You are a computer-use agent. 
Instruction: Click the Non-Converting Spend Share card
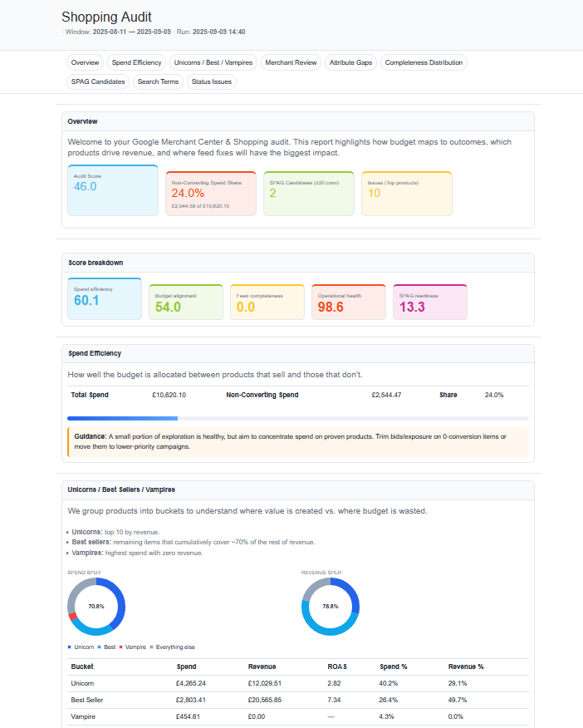pos(211,194)
